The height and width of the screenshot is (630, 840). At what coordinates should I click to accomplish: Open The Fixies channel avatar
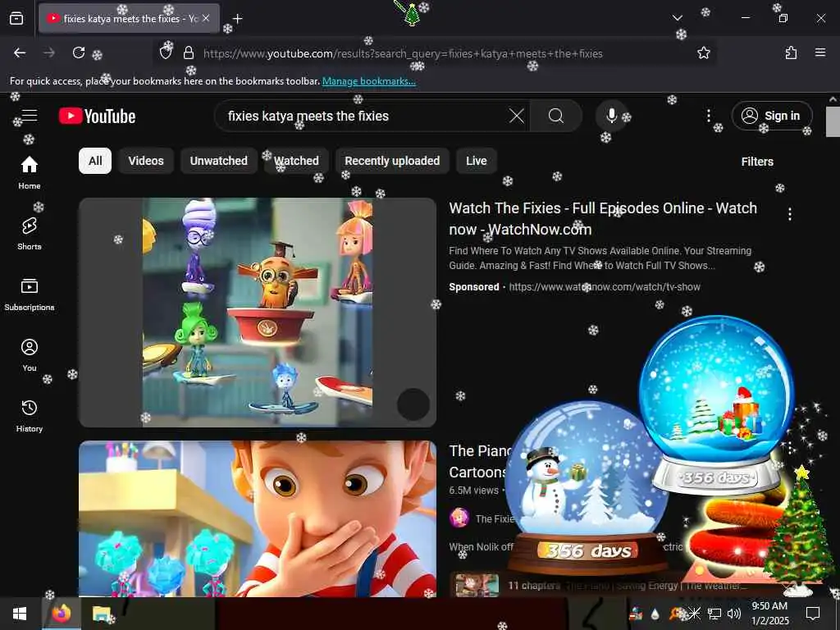[x=459, y=518]
